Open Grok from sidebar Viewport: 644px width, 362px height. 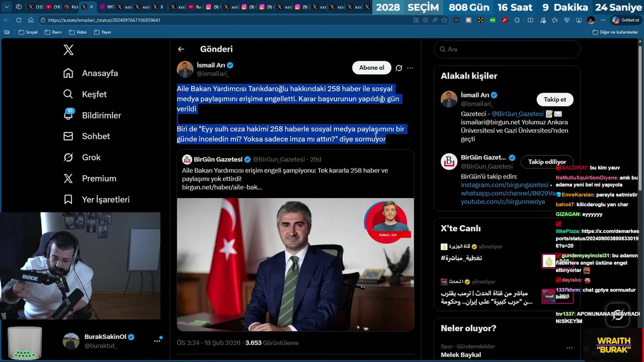(x=82, y=157)
